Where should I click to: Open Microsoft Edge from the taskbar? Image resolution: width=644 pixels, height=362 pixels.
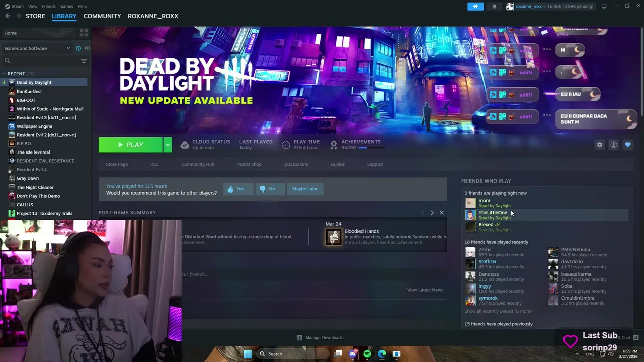pos(382,354)
